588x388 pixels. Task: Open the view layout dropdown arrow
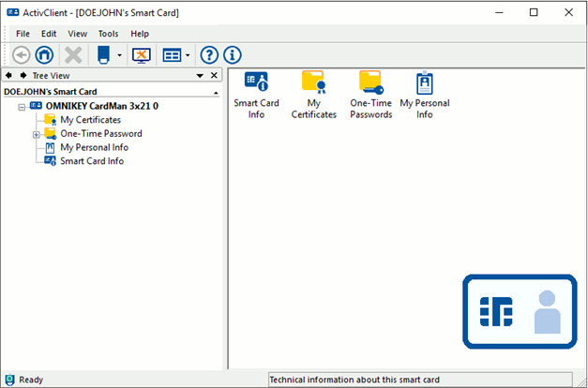coord(188,56)
